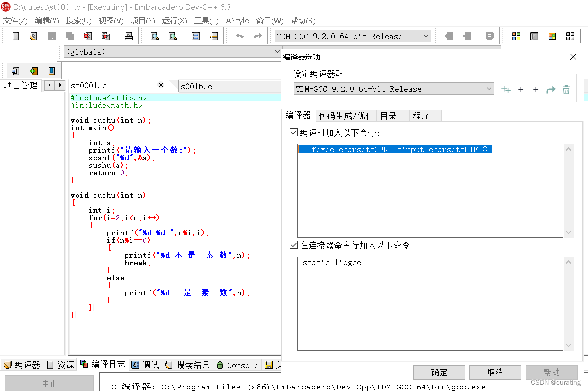Viewport: 588px width, 391px height.
Task: Toggle '在连接器命令行加入以下命令' checkbox
Action: coord(294,245)
